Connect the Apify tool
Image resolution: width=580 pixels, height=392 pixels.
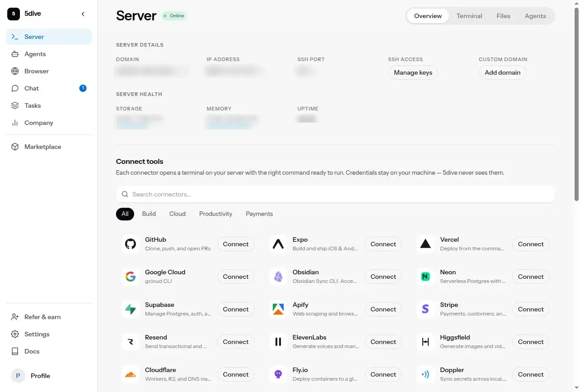pos(383,309)
